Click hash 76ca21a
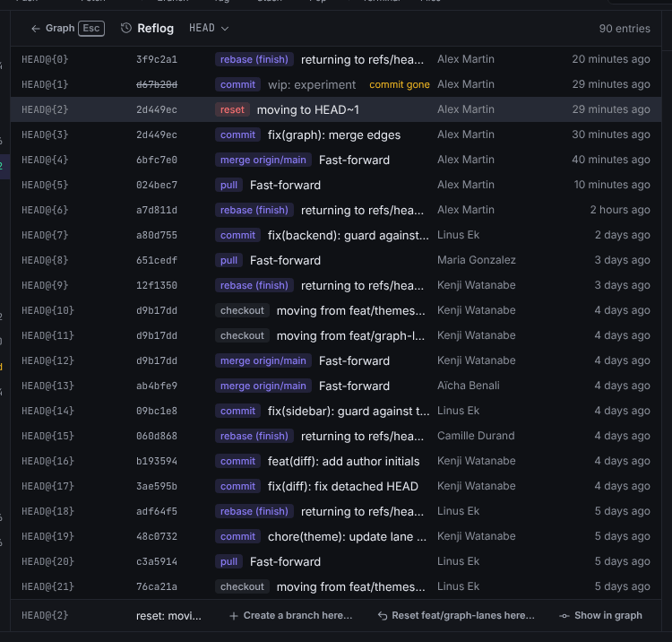672x642 pixels. tap(157, 586)
